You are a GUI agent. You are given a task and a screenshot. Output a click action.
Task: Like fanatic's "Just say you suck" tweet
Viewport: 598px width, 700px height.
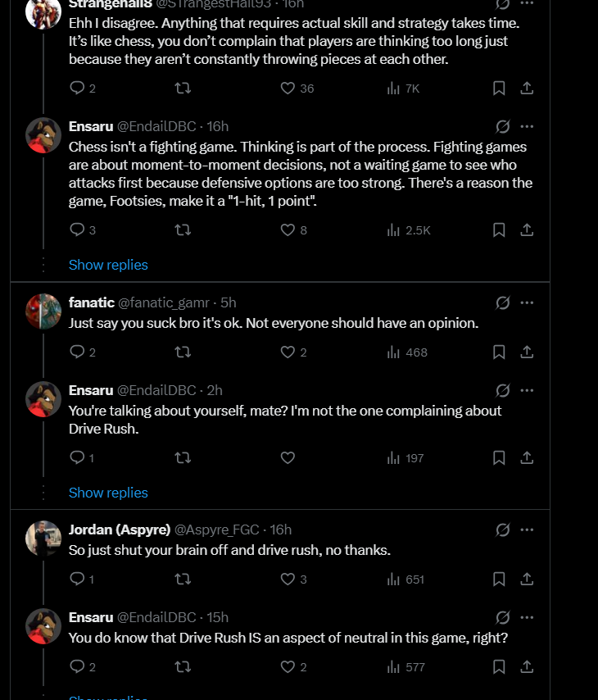click(288, 352)
